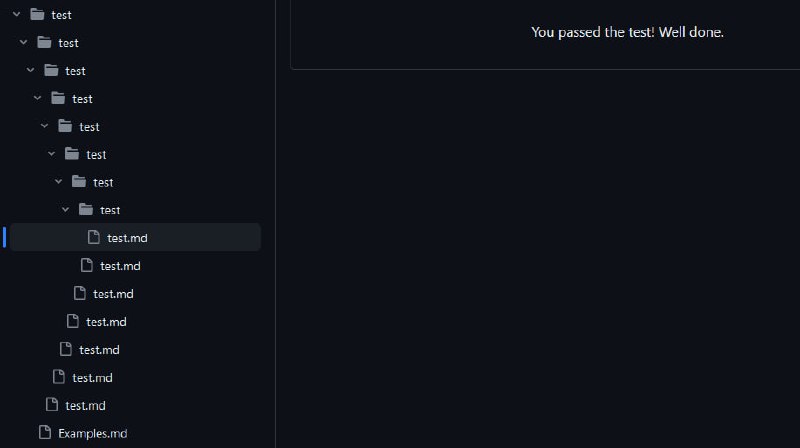800x448 pixels.
Task: Open the third test.md file from top
Action: click(113, 294)
